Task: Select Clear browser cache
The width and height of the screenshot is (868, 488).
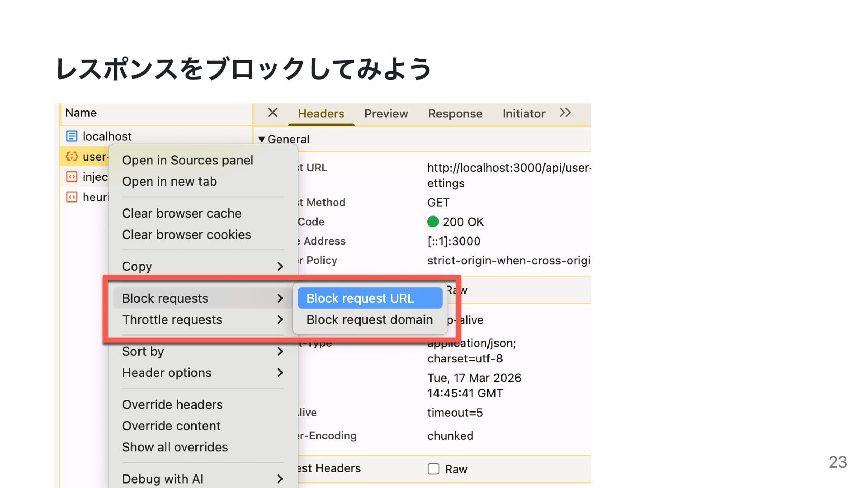Action: click(x=182, y=213)
